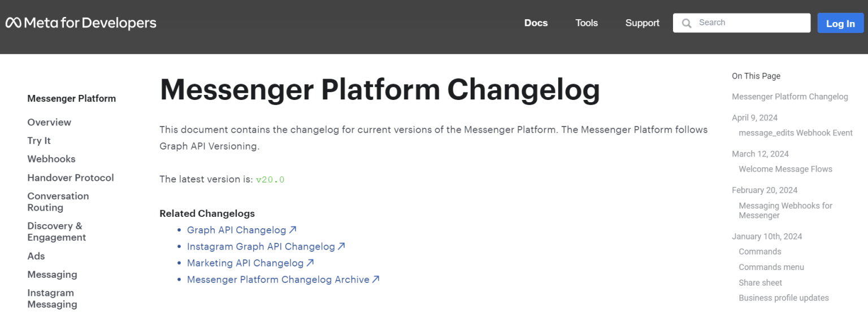
Task: Open the Docs menu
Action: [536, 23]
